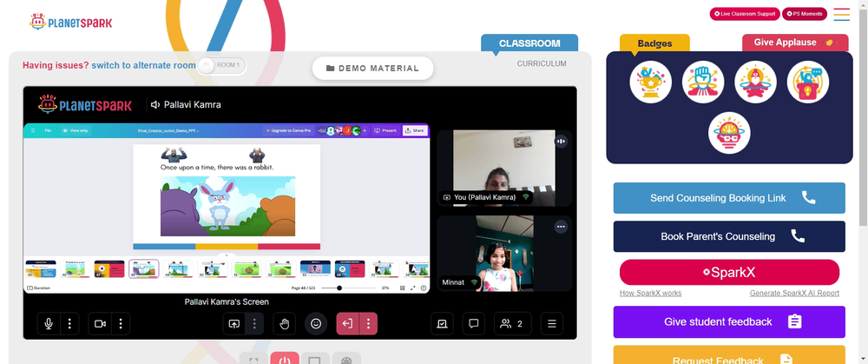Screen dimensions: 868x364
Task: Click Canva fullscreen expand icon
Action: click(413, 288)
